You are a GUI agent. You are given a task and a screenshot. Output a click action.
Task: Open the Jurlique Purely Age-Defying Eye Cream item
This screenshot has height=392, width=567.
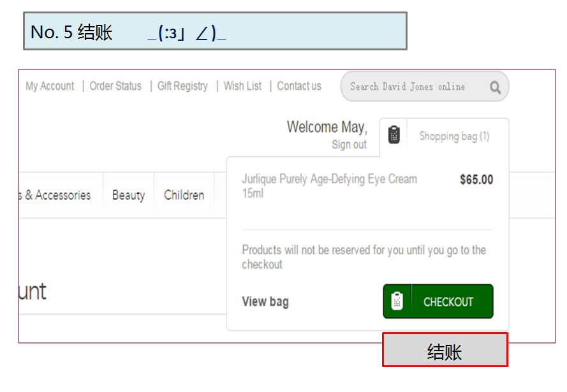point(330,185)
